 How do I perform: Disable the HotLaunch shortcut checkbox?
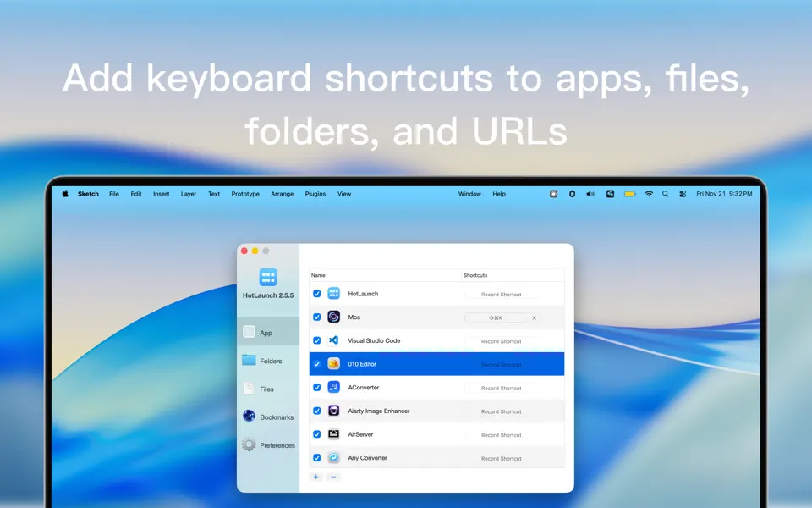point(316,294)
